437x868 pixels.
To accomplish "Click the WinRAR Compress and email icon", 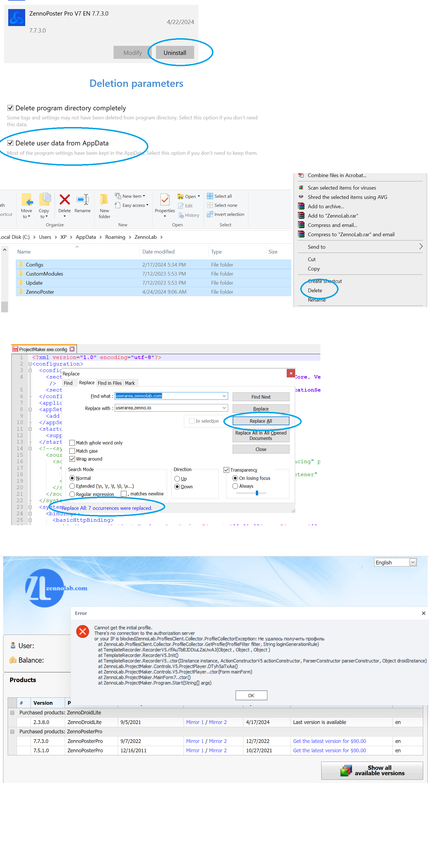I will pos(301,225).
